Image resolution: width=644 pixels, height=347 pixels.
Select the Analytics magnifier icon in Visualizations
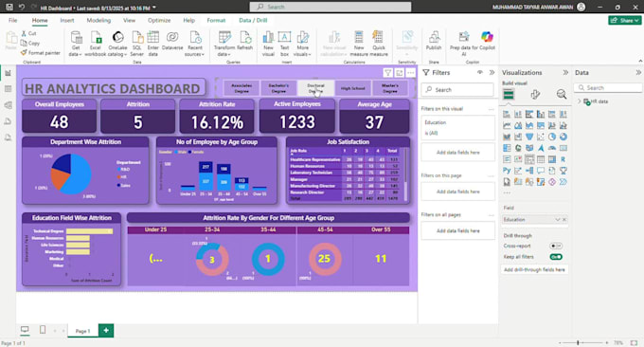click(561, 95)
